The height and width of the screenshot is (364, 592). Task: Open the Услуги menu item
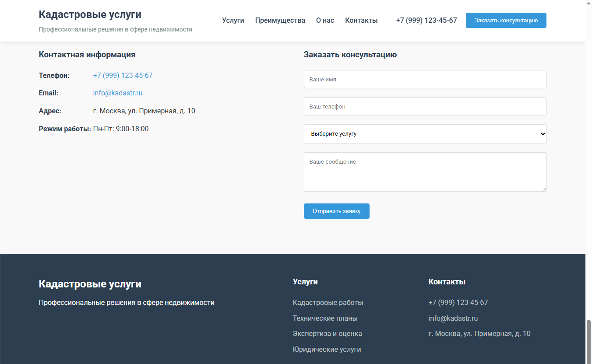pos(233,20)
